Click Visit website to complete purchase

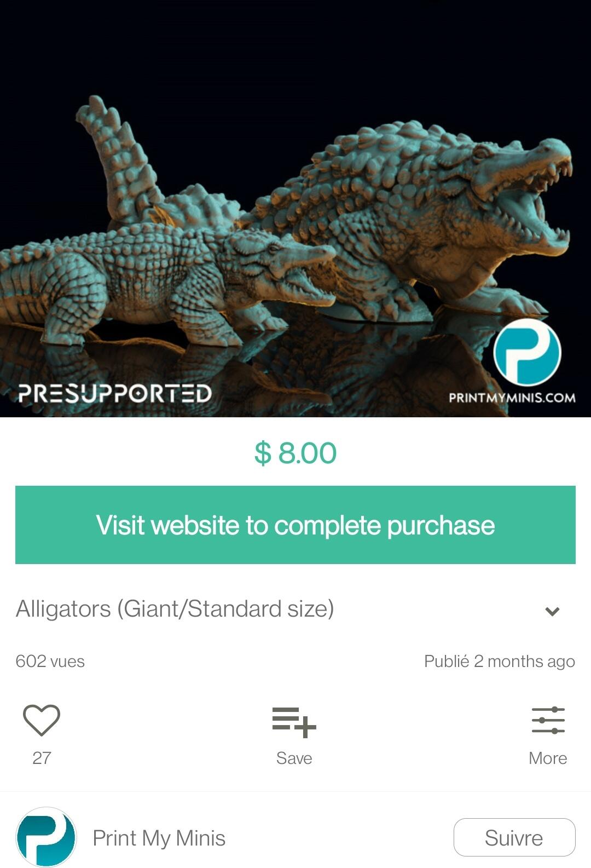tap(296, 525)
